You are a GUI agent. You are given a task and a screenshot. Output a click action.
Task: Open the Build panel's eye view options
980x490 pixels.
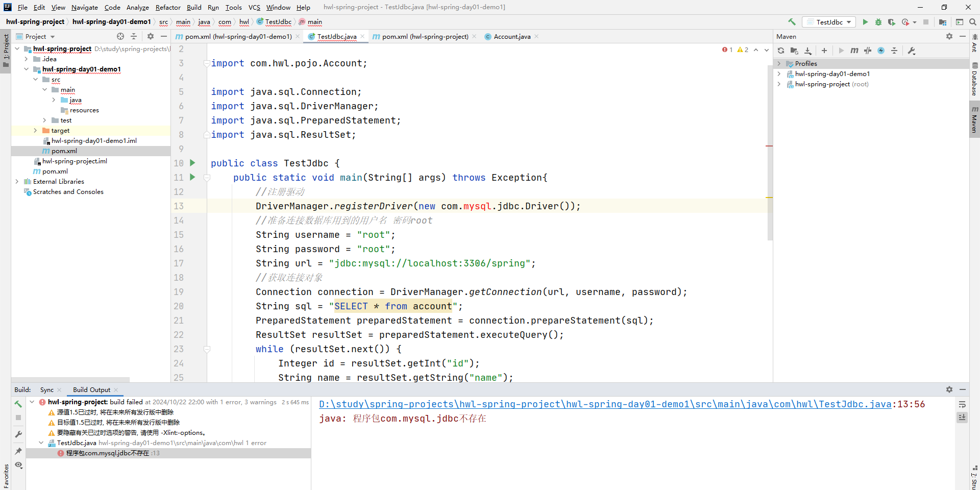[x=18, y=465]
